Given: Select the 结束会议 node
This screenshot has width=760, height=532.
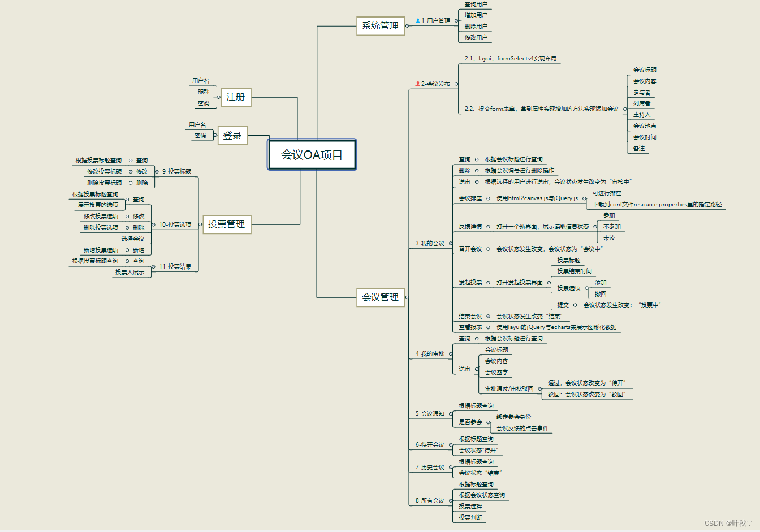Looking at the screenshot, I should (x=470, y=317).
